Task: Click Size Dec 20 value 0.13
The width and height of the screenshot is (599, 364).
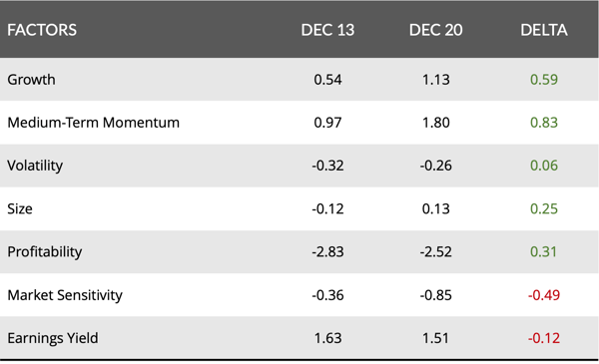Action: point(435,208)
